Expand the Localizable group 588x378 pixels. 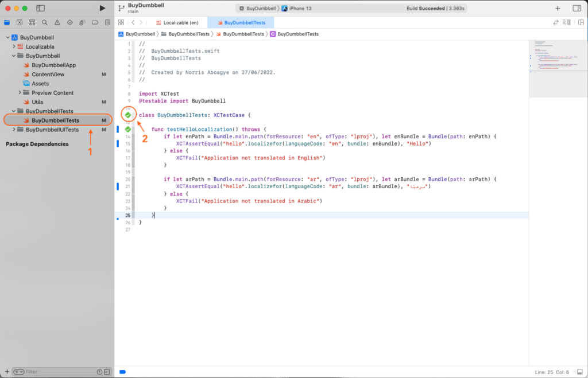coord(14,46)
